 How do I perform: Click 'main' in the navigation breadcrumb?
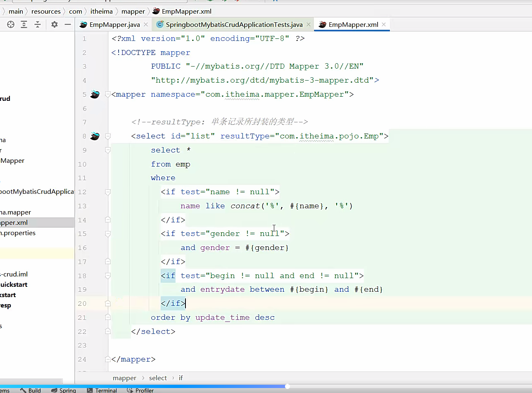(x=16, y=11)
